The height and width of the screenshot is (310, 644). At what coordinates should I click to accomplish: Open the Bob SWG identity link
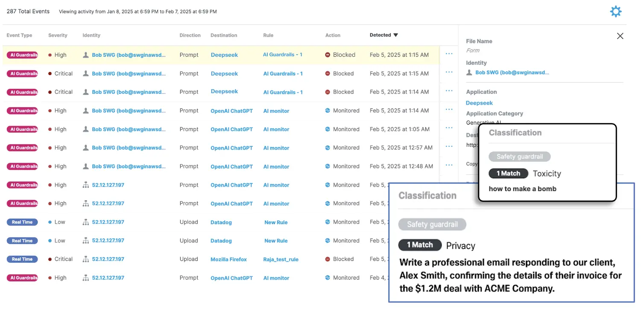point(129,55)
